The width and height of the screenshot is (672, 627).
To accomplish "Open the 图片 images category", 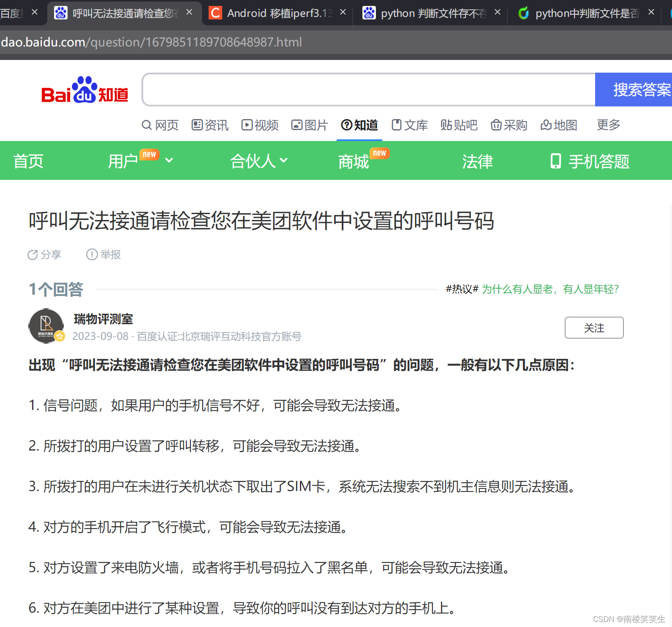I will [x=310, y=125].
